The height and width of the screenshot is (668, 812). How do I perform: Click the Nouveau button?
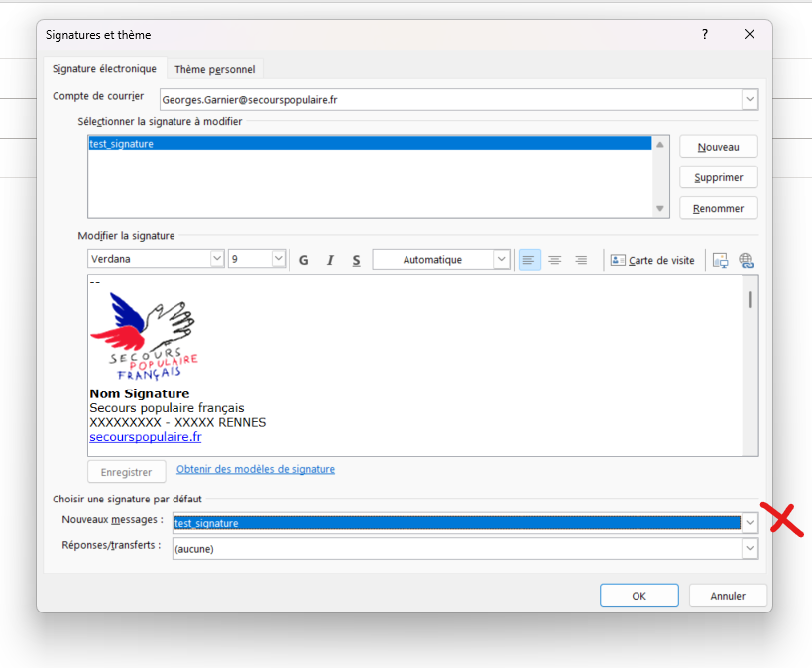(x=718, y=147)
